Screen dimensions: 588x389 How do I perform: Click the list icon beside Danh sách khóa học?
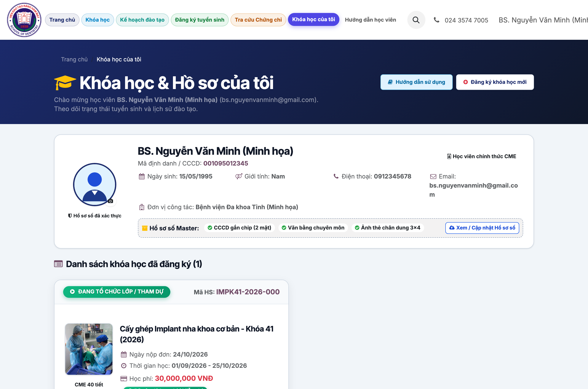58,264
